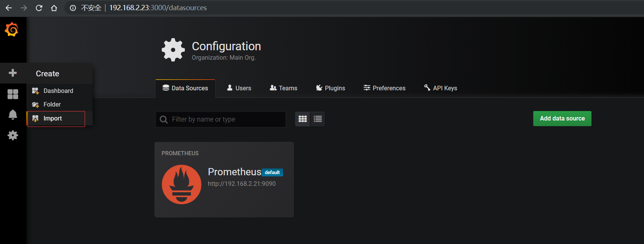Image resolution: width=644 pixels, height=244 pixels.
Task: Click the browser home icon
Action: tap(54, 8)
